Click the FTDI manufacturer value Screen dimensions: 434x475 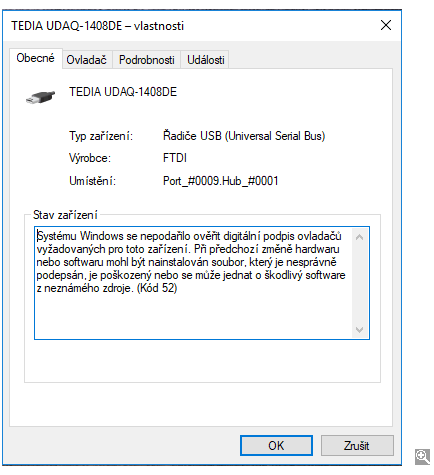(x=175, y=158)
